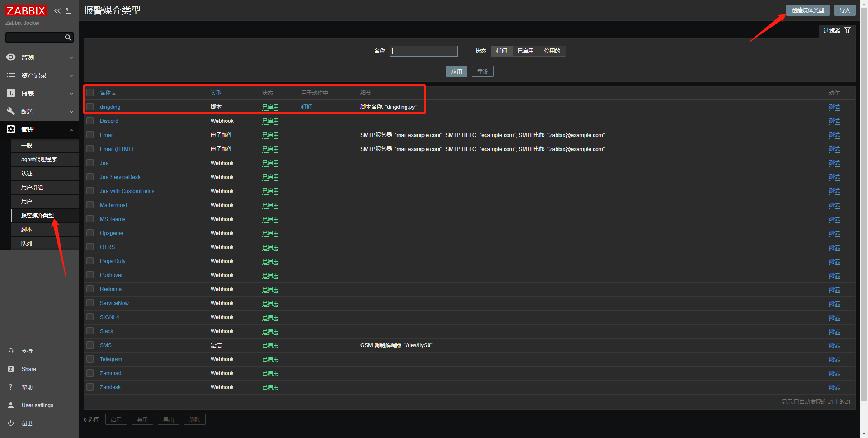Viewport: 868px width, 438px height.
Task: Click the Zabbix logo
Action: [x=26, y=10]
